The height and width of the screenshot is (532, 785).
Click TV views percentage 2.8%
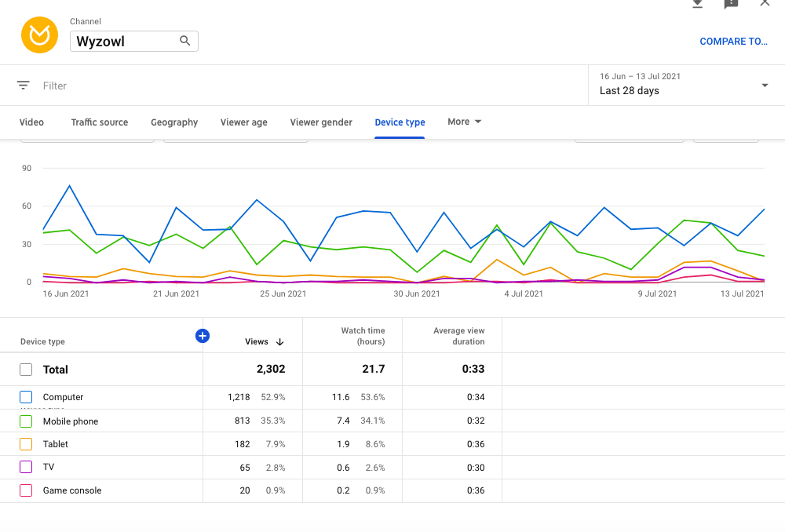[x=276, y=468]
